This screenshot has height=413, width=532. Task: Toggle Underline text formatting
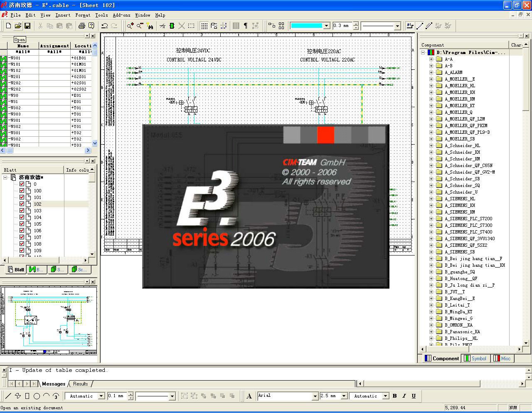414,396
